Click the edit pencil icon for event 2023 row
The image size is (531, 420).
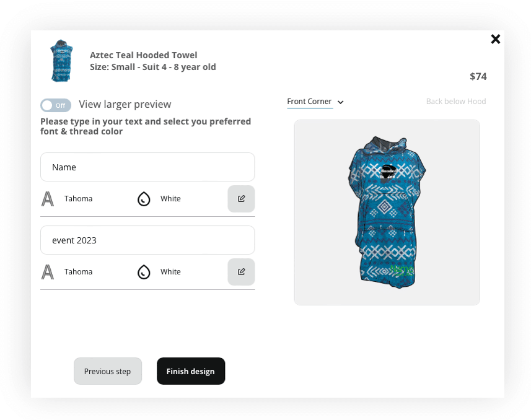point(241,272)
